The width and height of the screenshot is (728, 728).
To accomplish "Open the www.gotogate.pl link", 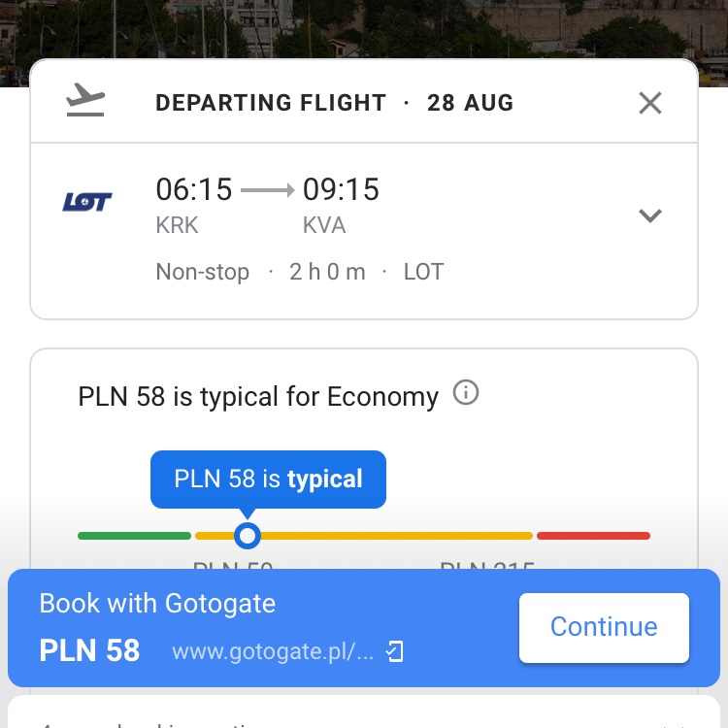I will click(x=273, y=651).
